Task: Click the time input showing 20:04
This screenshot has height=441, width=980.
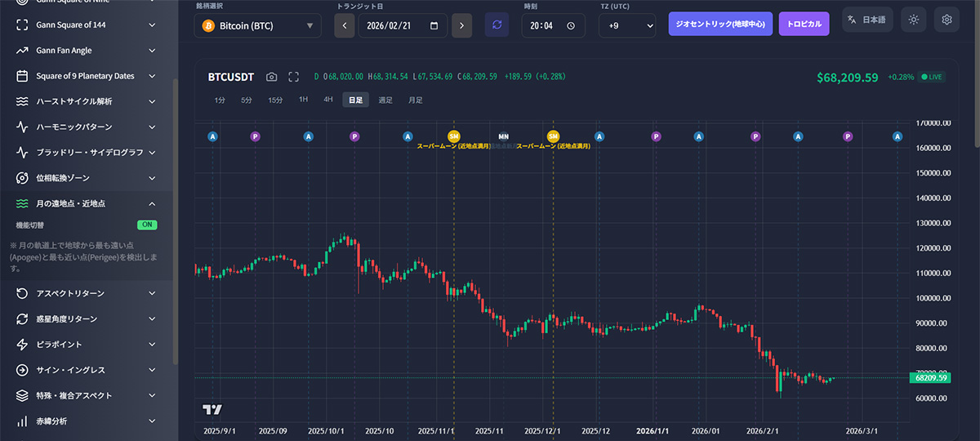Action: [553, 26]
